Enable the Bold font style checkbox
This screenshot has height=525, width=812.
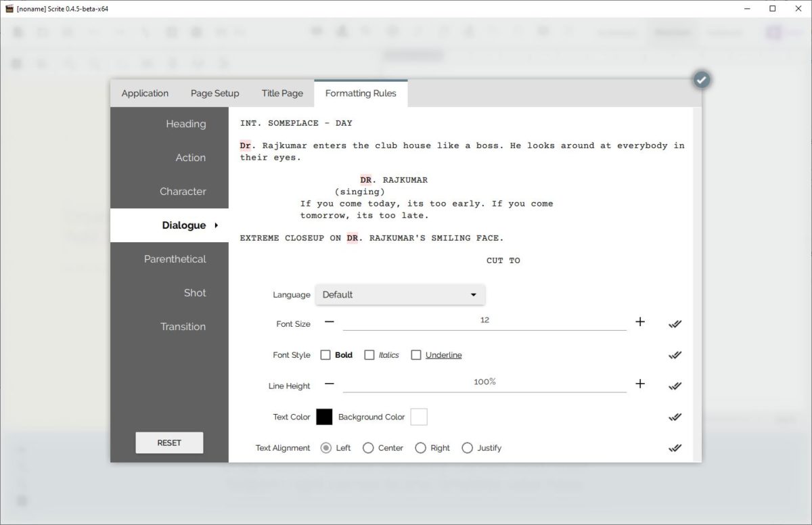[325, 355]
